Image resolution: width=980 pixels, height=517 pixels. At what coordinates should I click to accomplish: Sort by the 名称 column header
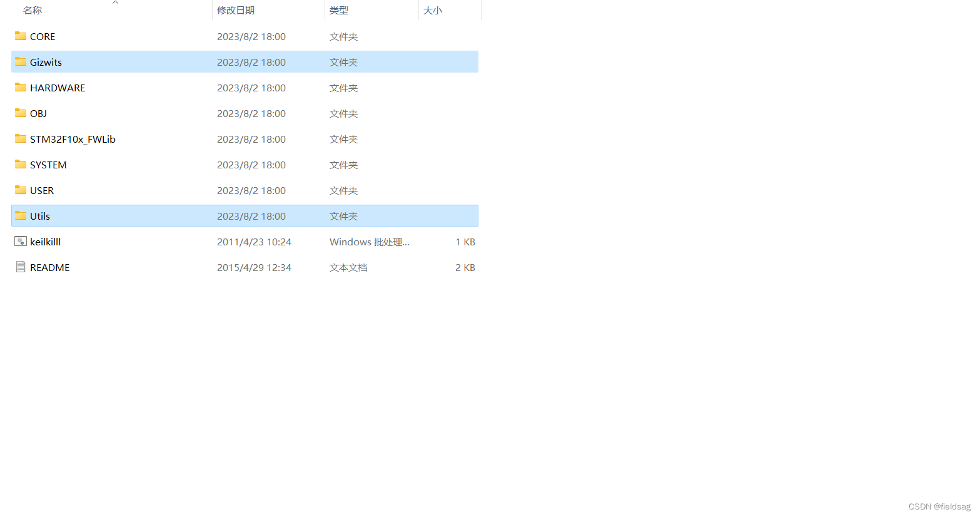[33, 11]
